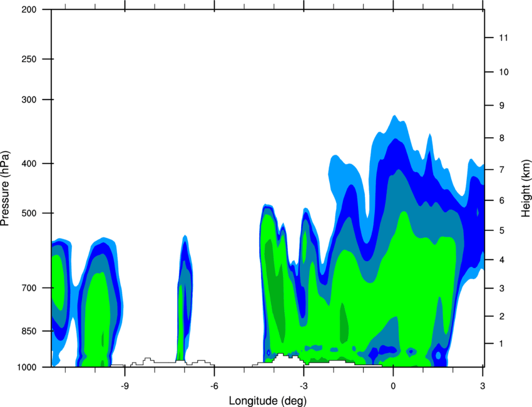Click the light blue contour peak above 0 longitude

[394, 127]
